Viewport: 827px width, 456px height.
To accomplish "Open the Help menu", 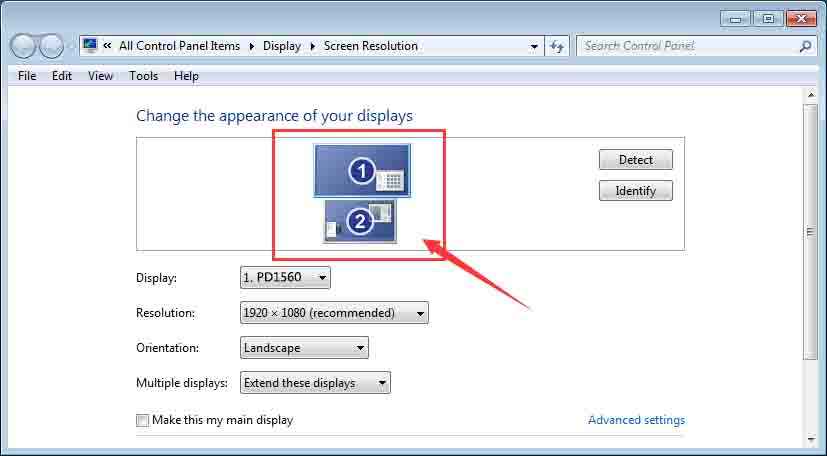I will tap(186, 76).
